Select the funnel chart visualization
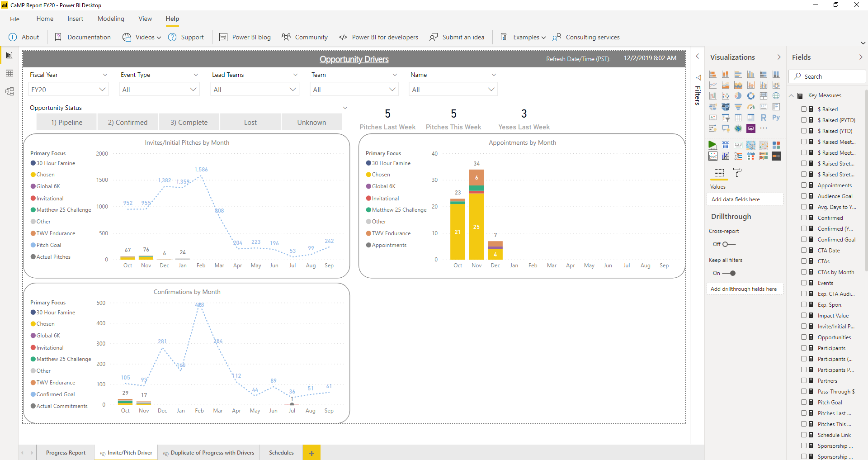868x460 pixels. [738, 107]
